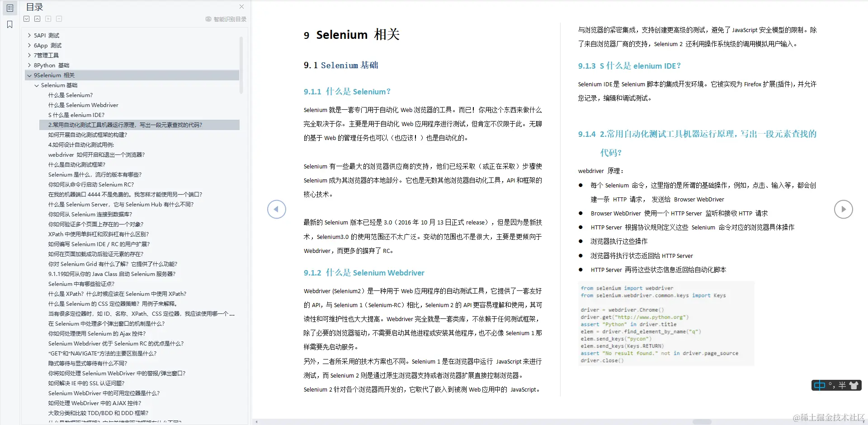Select outline item 什么是 XPath? 什么时候应该在 Selenium
868x425 pixels.
[x=117, y=294]
